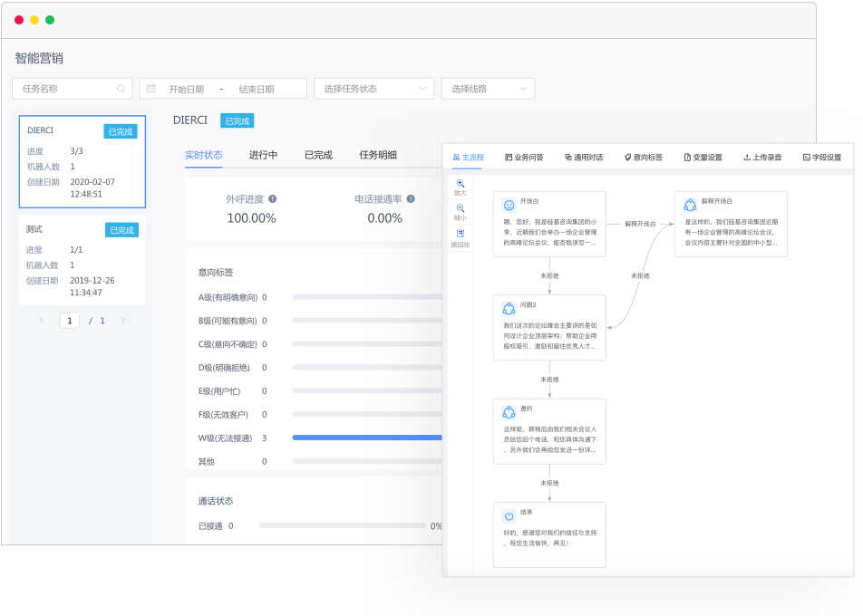
Task: Click the 2020-02-07 creation date text
Action: click(x=92, y=182)
